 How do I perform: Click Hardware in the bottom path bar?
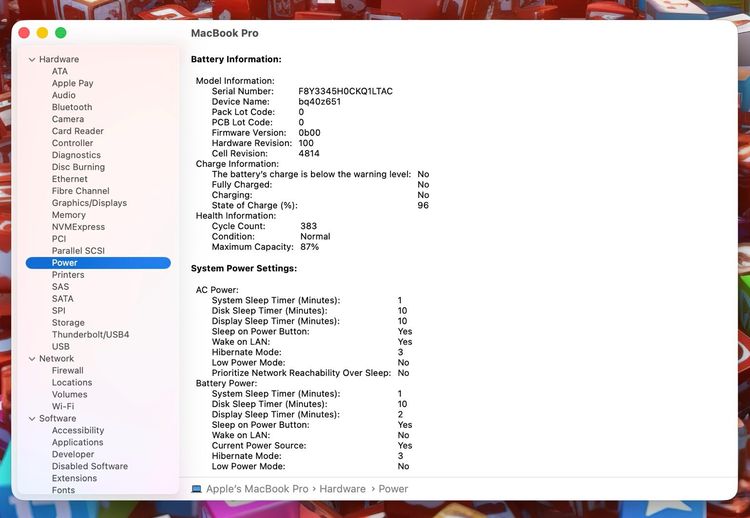[x=342, y=489]
